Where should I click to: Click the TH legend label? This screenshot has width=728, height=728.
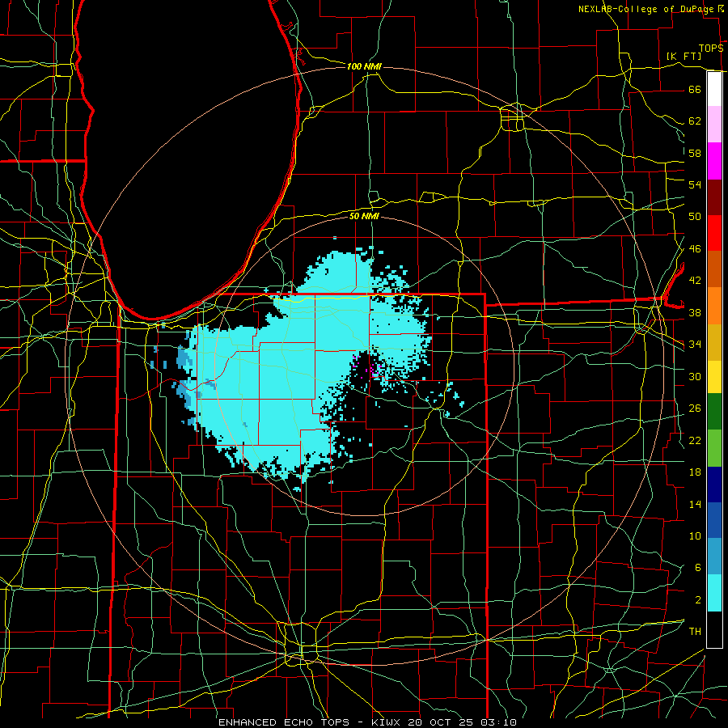coord(695,632)
